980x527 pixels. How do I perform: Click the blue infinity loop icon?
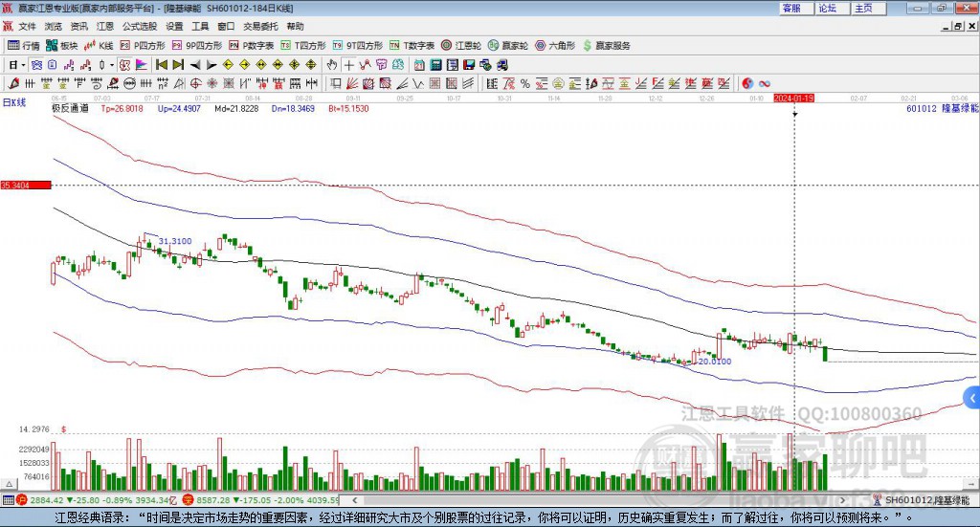(x=764, y=83)
